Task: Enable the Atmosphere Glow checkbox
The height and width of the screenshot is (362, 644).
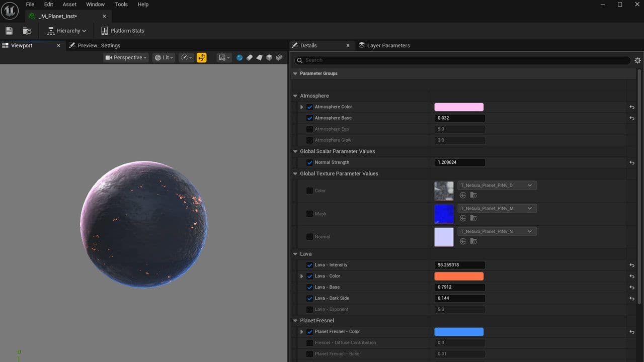Action: click(x=309, y=140)
